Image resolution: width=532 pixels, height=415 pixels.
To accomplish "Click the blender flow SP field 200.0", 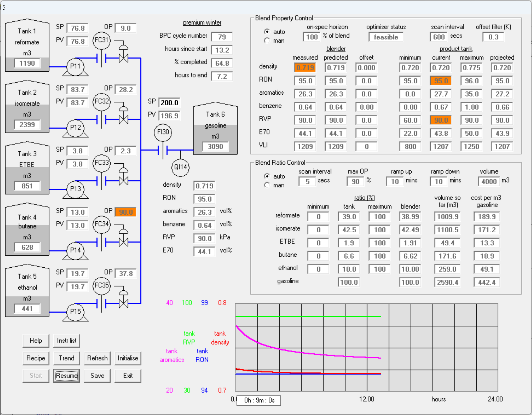I will [169, 103].
